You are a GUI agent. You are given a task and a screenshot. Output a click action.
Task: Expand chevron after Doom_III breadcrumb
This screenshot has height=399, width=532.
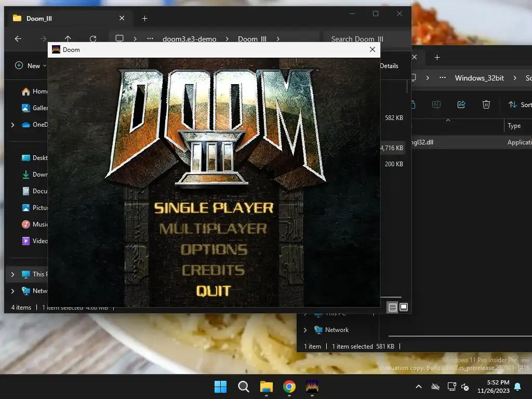coord(278,39)
